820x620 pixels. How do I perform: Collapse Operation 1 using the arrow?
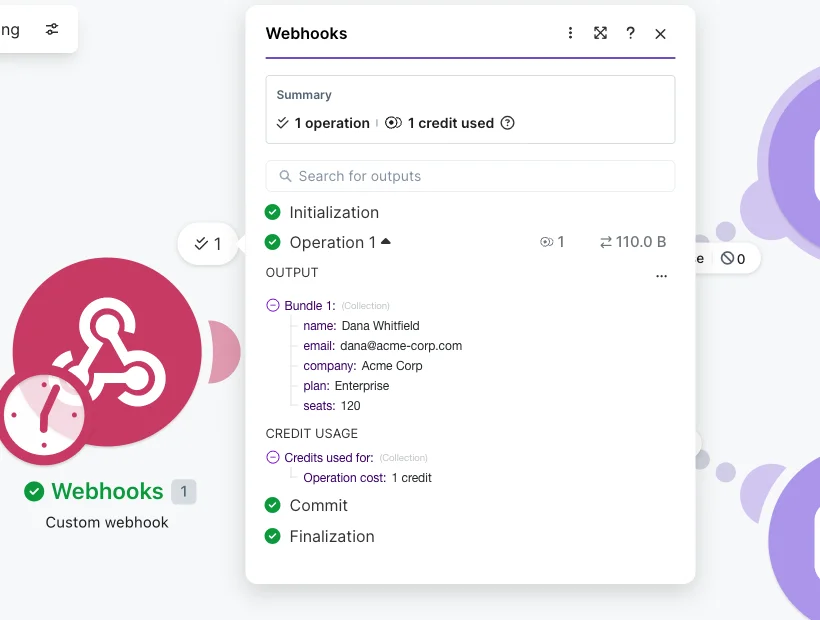(386, 241)
